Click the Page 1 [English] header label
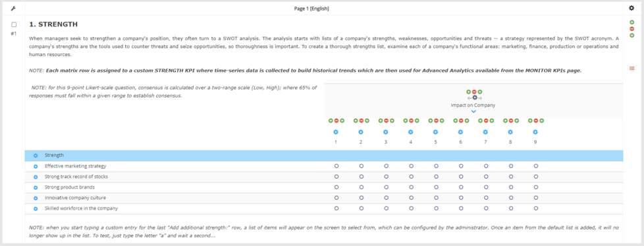 (x=311, y=8)
